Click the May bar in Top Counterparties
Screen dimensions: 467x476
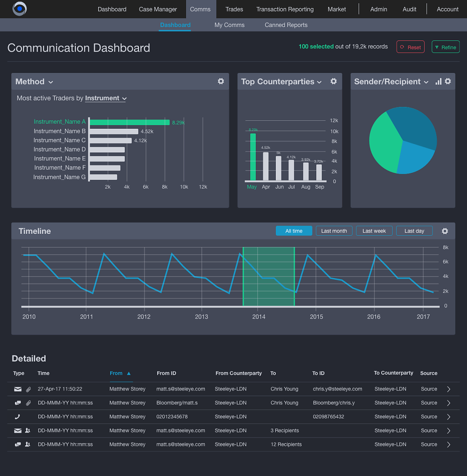click(x=253, y=157)
